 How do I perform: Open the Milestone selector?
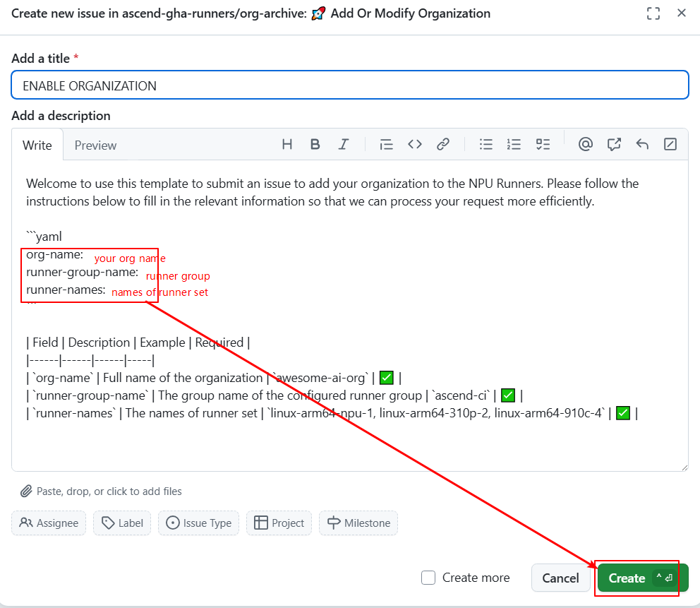[358, 523]
